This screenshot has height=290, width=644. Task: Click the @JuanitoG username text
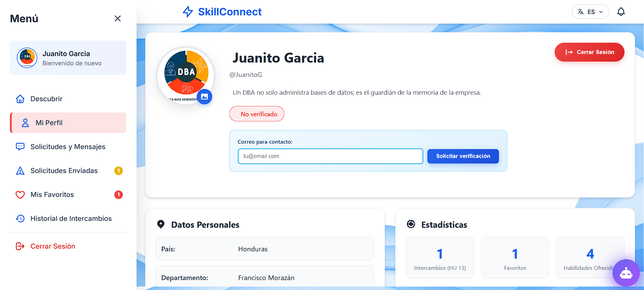[x=246, y=75]
